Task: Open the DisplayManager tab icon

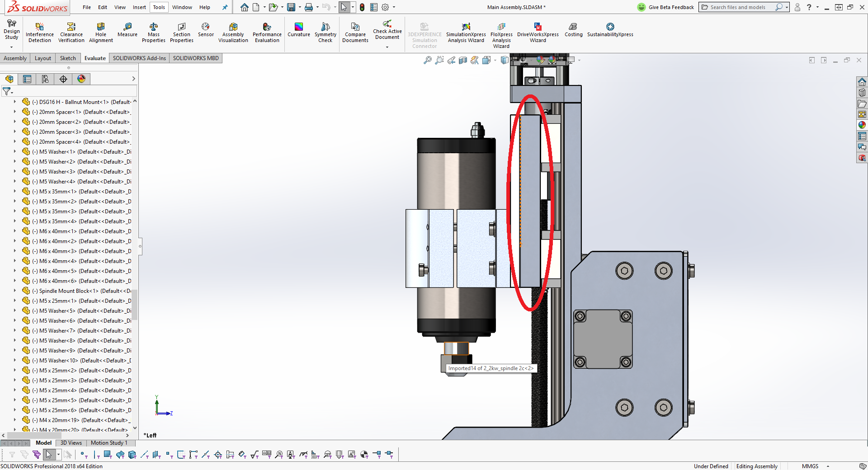Action: pyautogui.click(x=81, y=79)
